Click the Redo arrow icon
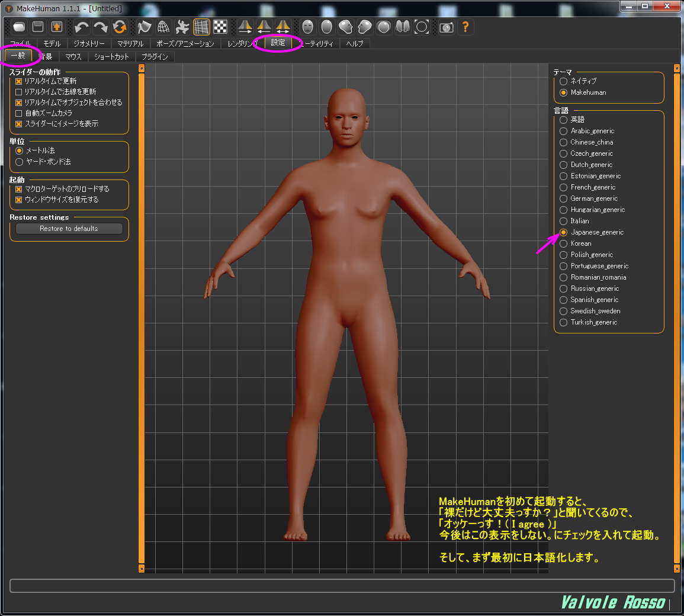Image resolution: width=684 pixels, height=616 pixels. (101, 27)
